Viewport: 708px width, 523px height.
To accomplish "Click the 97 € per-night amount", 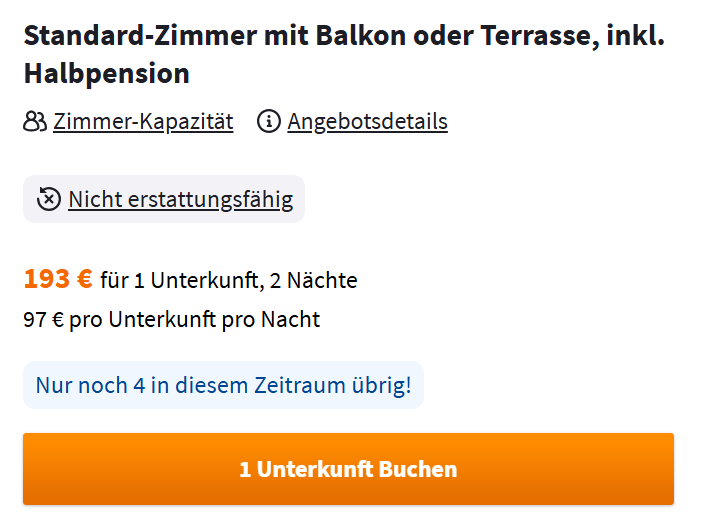I will (43, 320).
